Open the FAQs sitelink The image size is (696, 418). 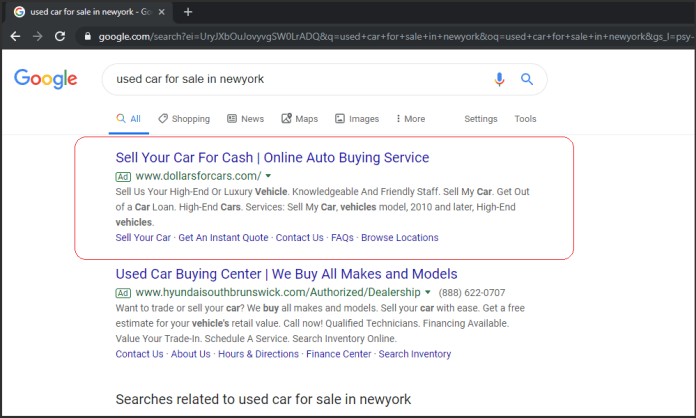[342, 238]
